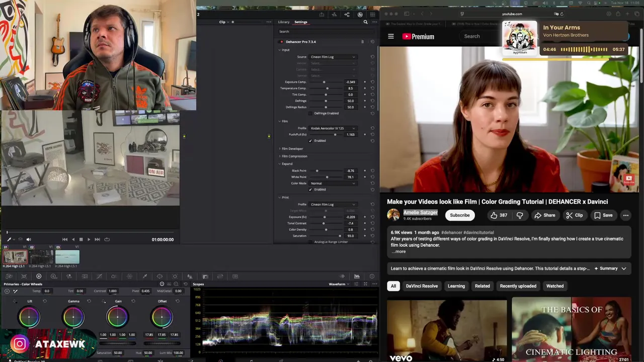Dislike the YouTube video
The height and width of the screenshot is (362, 644).
point(520,215)
